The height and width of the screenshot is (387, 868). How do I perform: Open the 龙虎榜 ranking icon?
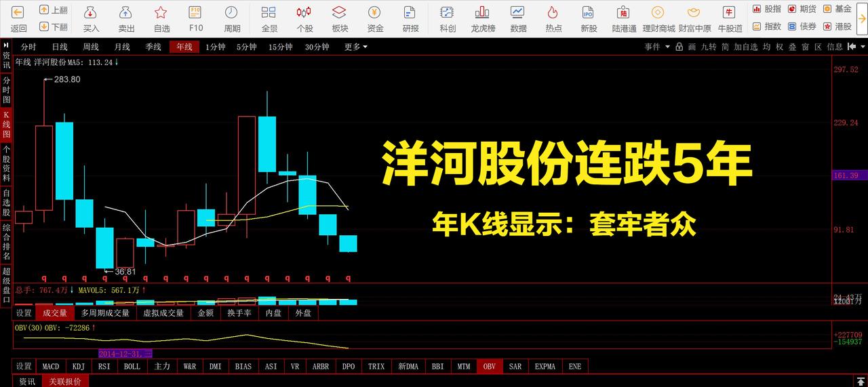coord(483,12)
